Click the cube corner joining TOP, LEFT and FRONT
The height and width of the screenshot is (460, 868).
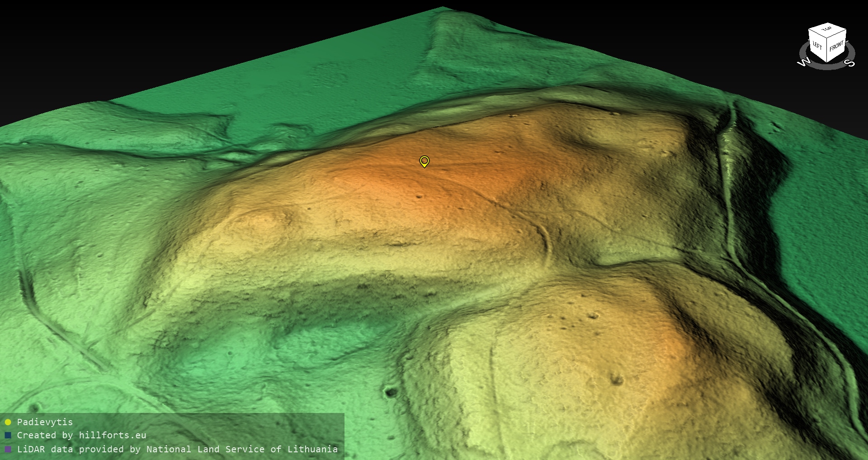[x=827, y=37]
